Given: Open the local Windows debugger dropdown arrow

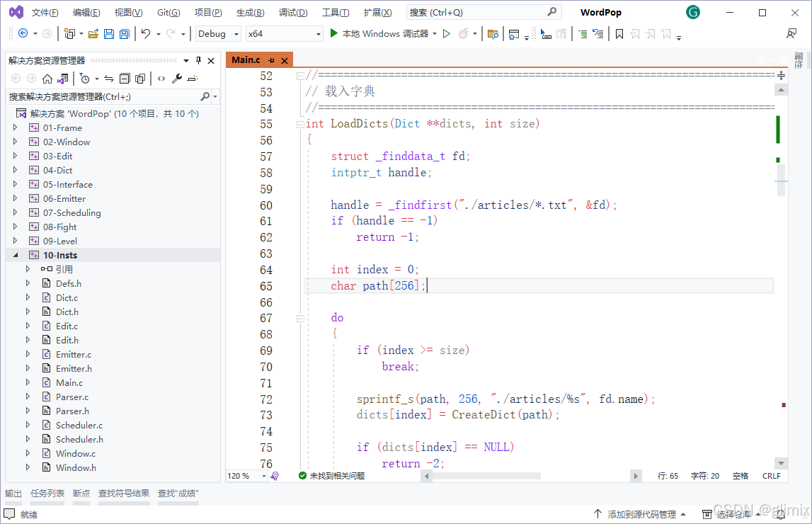Looking at the screenshot, I should pos(435,34).
